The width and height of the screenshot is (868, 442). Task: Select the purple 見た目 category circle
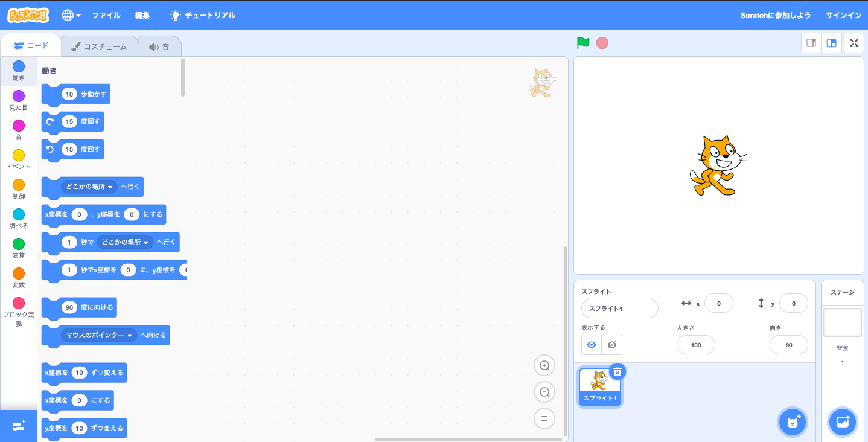19,96
